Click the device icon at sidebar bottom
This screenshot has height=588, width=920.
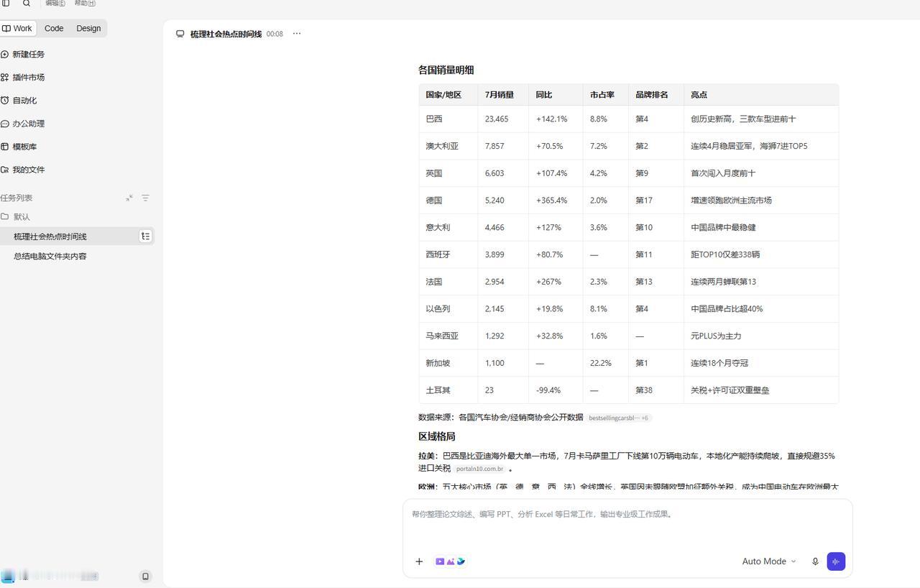point(145,576)
